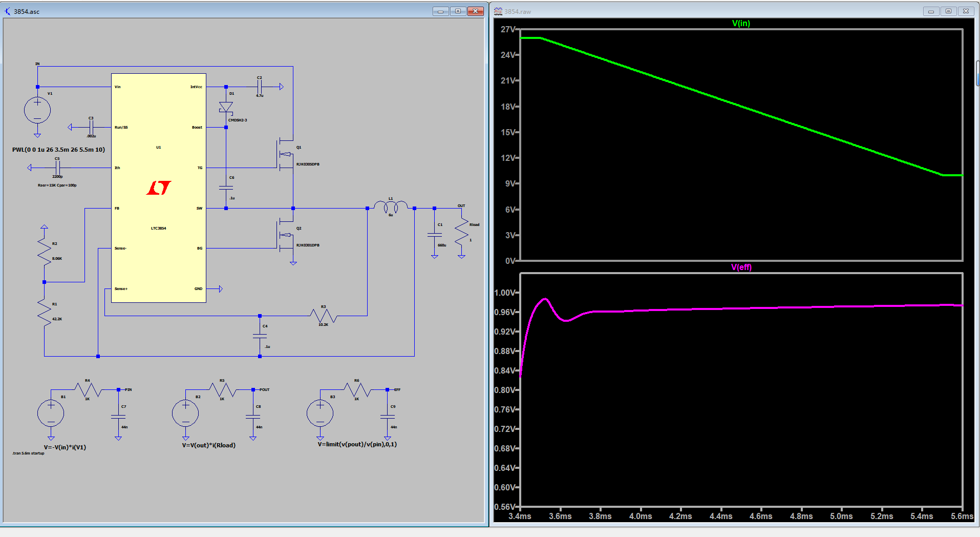
Task: Close the 3854.asc schematic window
Action: click(x=476, y=11)
